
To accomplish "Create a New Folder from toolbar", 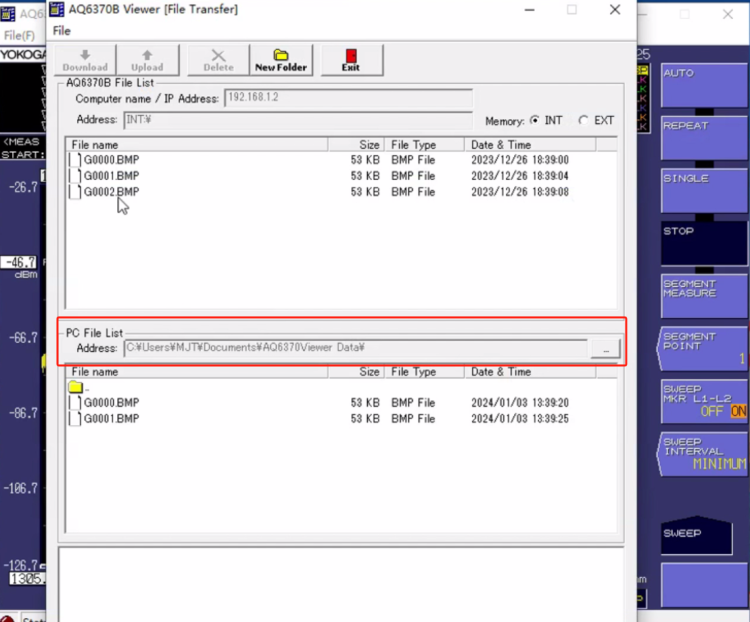I will click(281, 60).
